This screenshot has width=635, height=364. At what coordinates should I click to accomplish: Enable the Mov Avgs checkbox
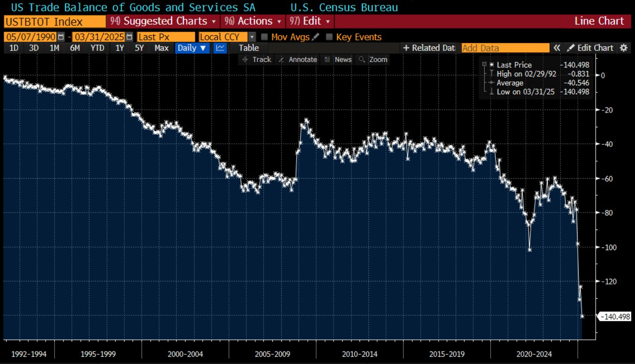coord(264,37)
